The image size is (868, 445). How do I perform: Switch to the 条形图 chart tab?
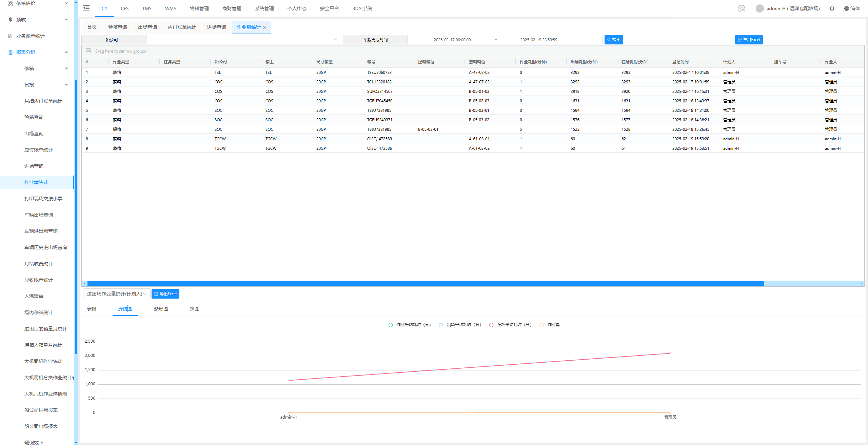pos(161,309)
